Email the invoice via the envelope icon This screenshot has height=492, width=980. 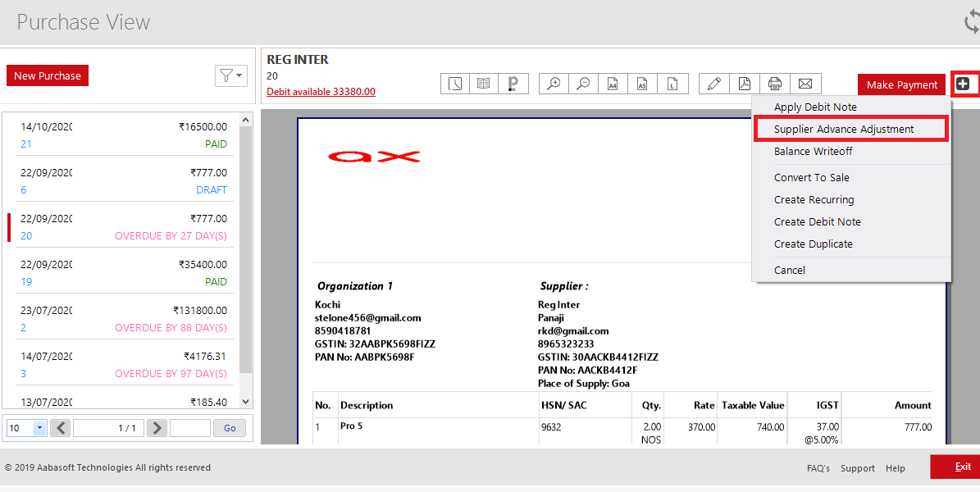(x=805, y=83)
